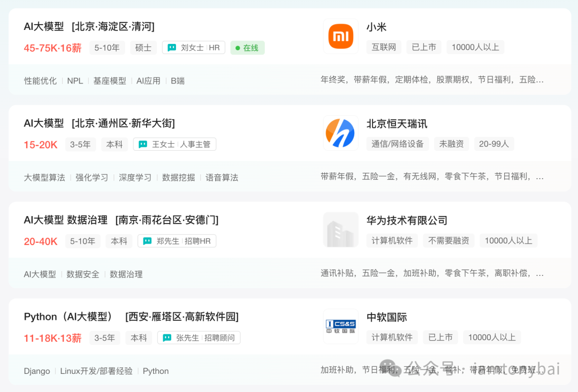
Task: Open the 中软国际 CS&S logo
Action: pos(340,326)
